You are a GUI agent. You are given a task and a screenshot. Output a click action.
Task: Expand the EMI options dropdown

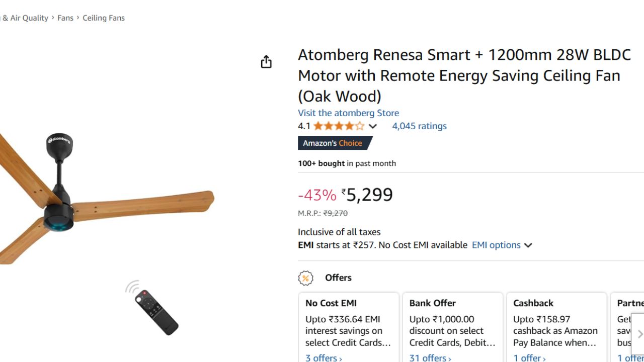[502, 245]
